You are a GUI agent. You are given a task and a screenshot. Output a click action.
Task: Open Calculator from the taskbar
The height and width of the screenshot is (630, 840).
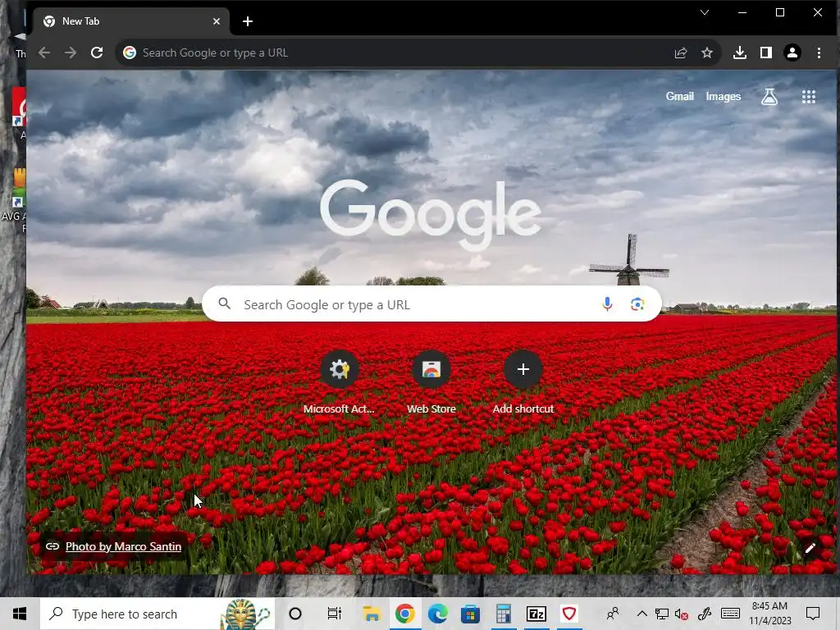pyautogui.click(x=503, y=614)
